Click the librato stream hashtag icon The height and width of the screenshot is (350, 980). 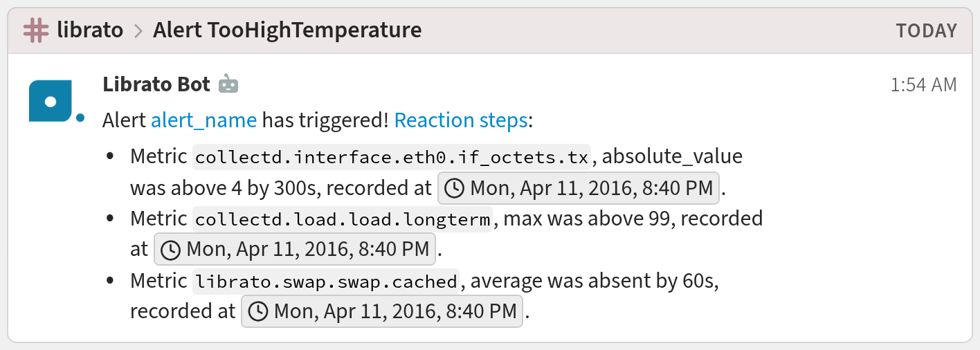tap(35, 30)
